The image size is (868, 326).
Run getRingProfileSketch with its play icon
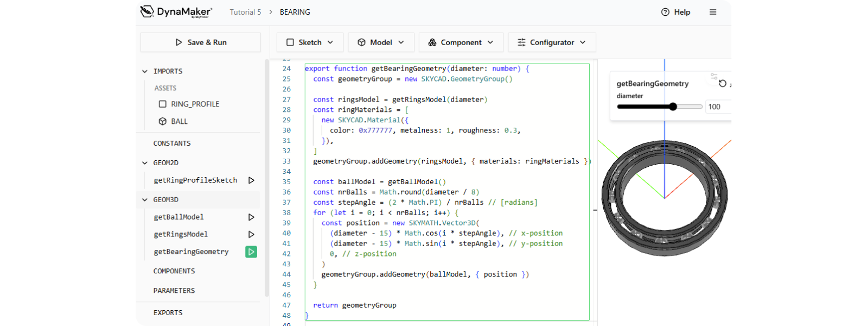(251, 180)
